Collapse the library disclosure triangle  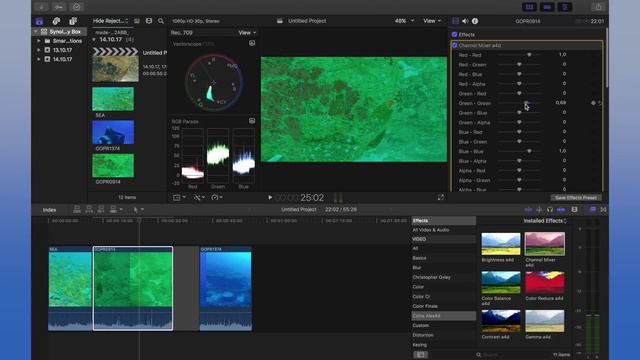pos(36,31)
